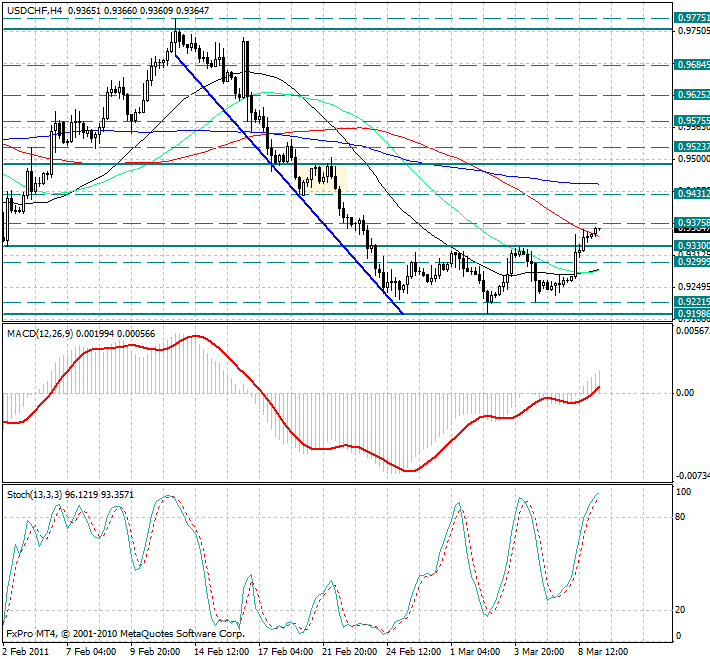This screenshot has width=710, height=659.
Task: Select the 0.9221 price level label
Action: tap(692, 302)
